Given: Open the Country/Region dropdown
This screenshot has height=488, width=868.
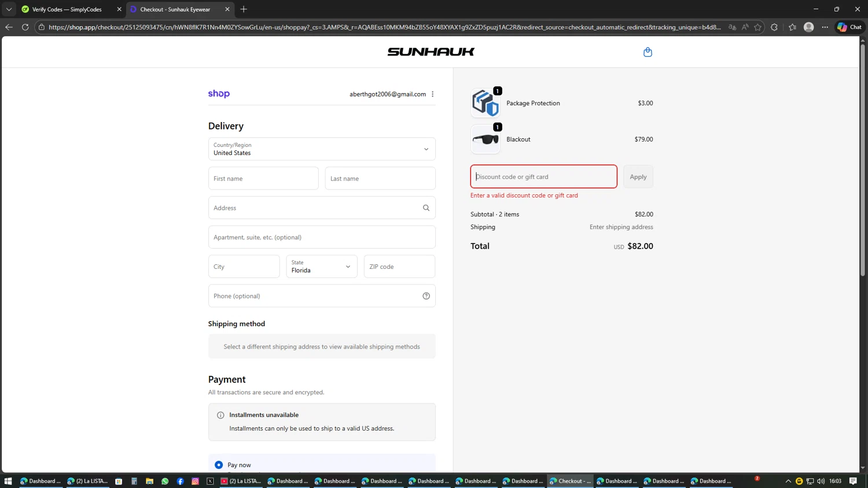Looking at the screenshot, I should [x=322, y=149].
